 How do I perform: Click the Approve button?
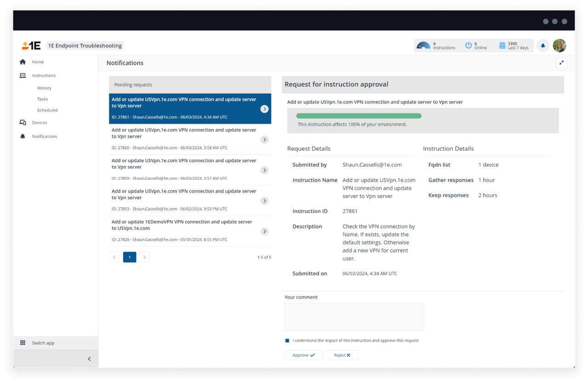[x=304, y=355]
